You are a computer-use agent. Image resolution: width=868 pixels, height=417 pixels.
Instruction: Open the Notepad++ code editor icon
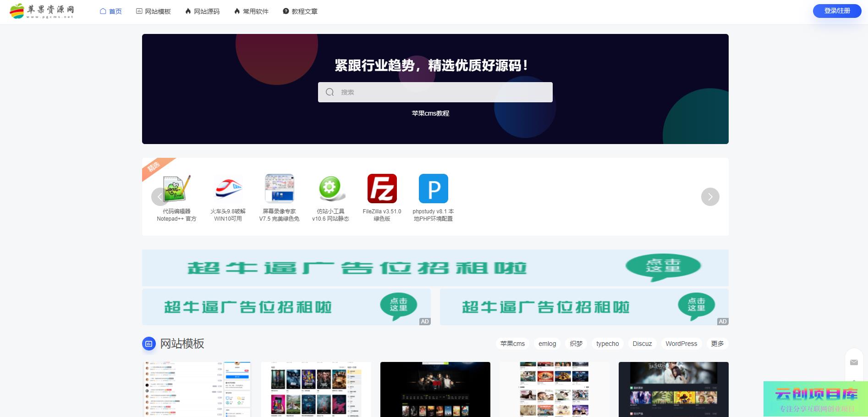[x=177, y=189]
